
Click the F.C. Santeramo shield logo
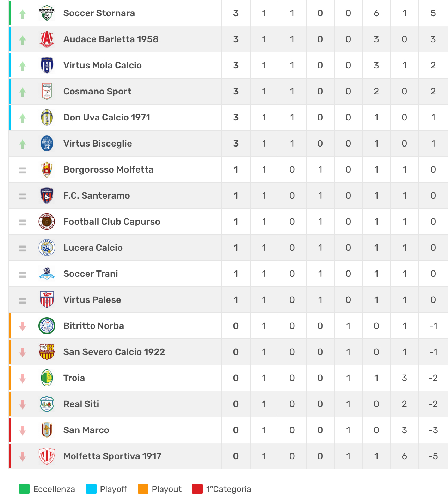pyautogui.click(x=47, y=195)
